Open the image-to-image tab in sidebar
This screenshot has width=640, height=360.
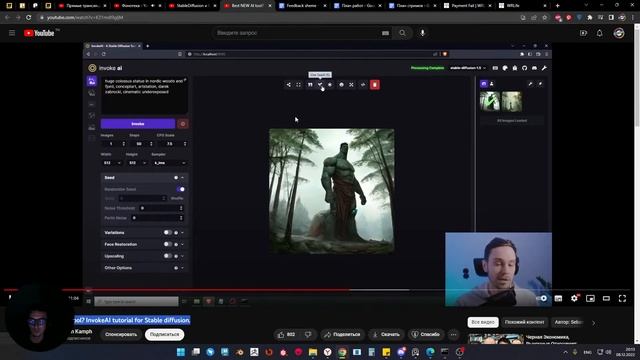click(x=92, y=93)
